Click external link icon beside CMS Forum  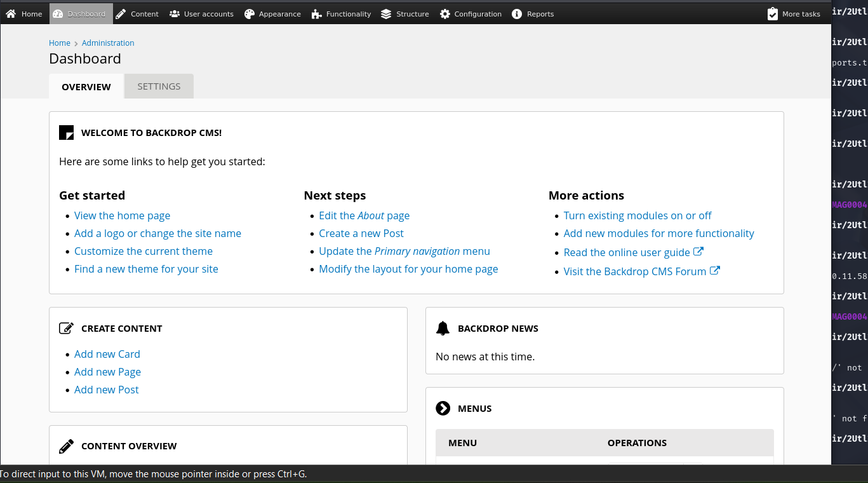coord(715,271)
